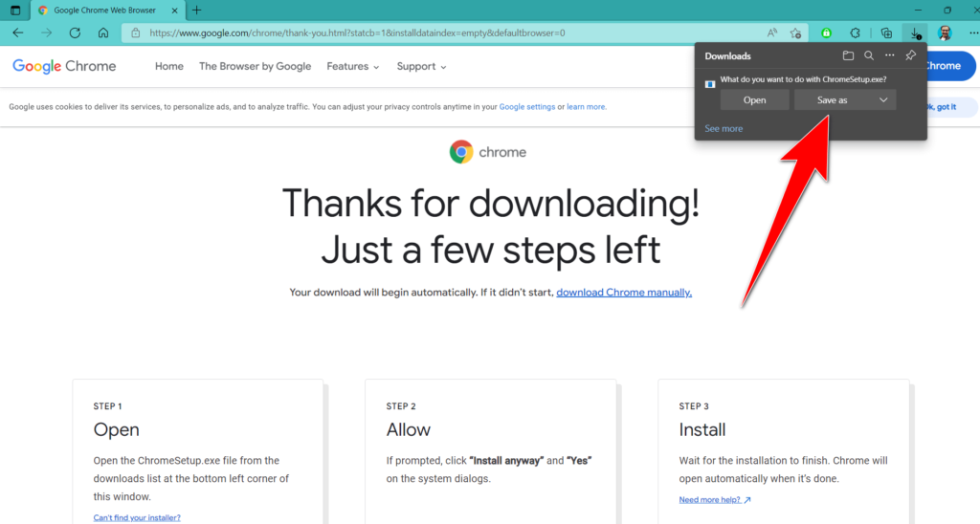980x524 pixels.
Task: Click the STEP 1 Open heading
Action: point(116,429)
